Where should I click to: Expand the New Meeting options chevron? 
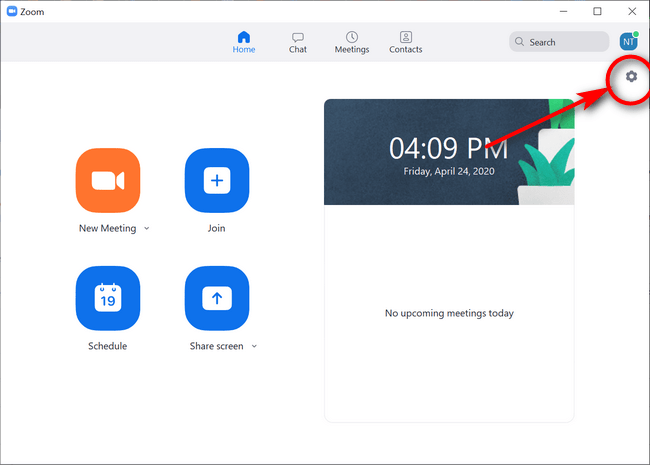[x=147, y=228]
